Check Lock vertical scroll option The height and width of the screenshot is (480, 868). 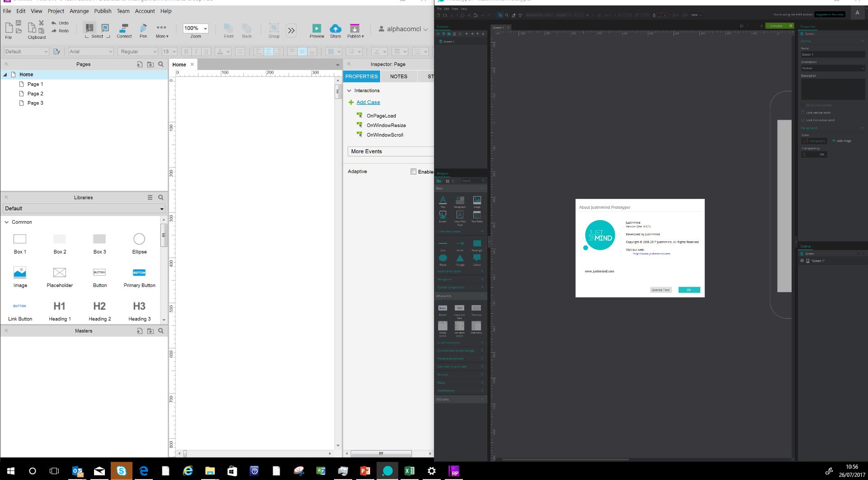tap(803, 113)
